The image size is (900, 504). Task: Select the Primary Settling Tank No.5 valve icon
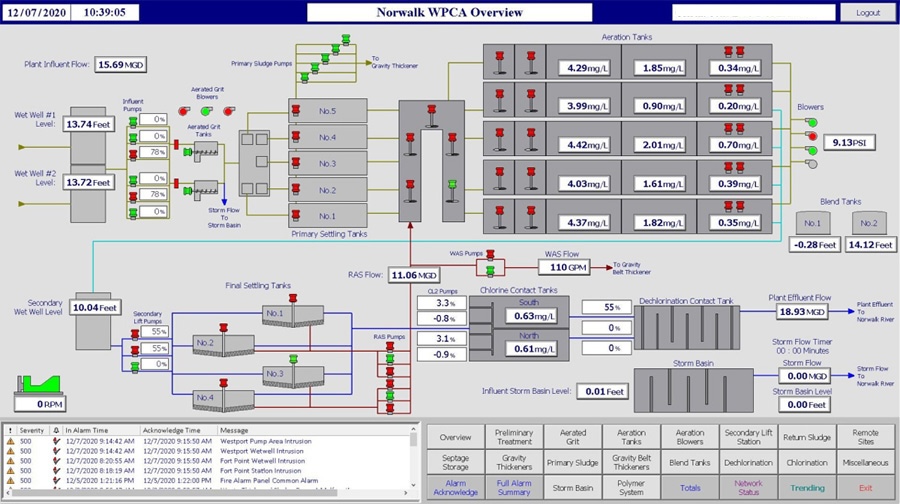296,110
